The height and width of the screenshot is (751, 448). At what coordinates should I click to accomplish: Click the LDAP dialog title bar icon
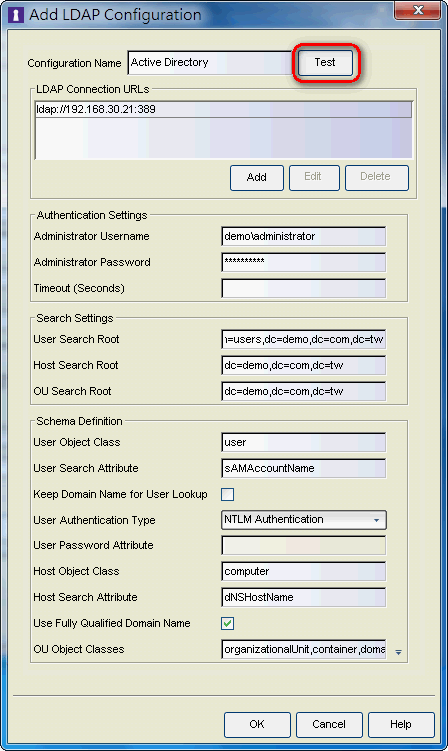tap(16, 14)
